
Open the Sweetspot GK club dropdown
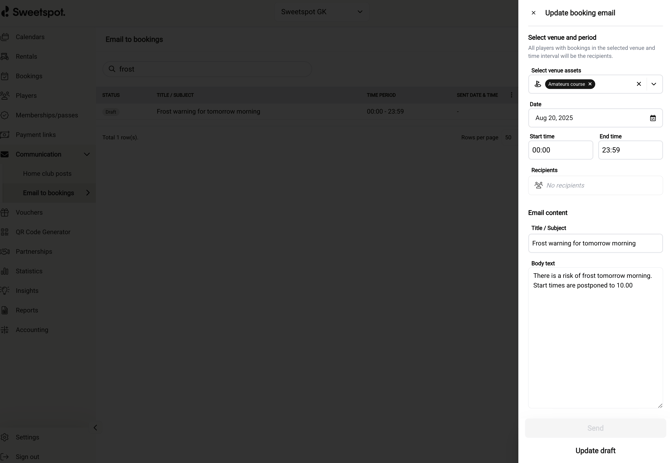tap(321, 12)
